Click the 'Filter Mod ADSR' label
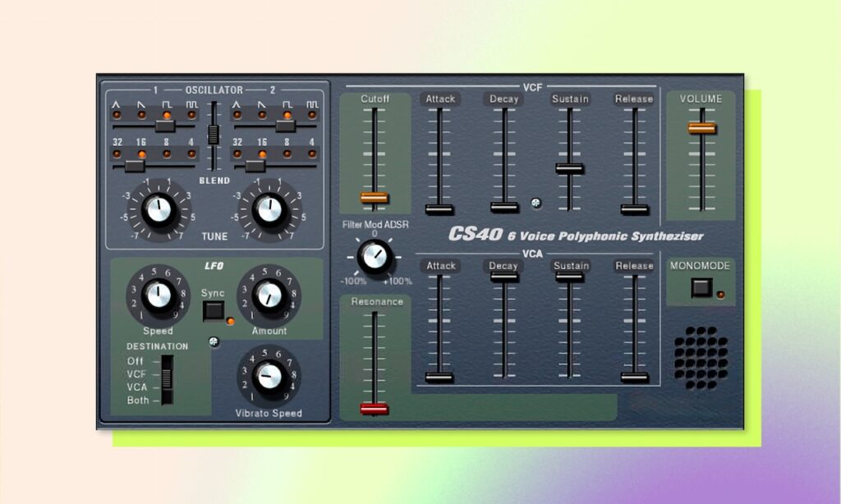The width and height of the screenshot is (841, 504). tap(375, 224)
